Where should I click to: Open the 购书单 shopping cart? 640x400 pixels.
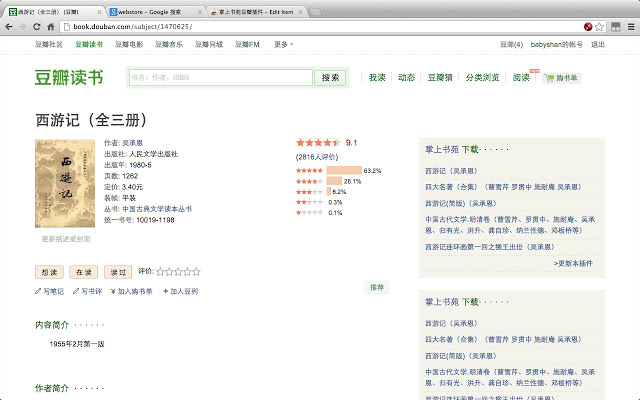coord(562,78)
